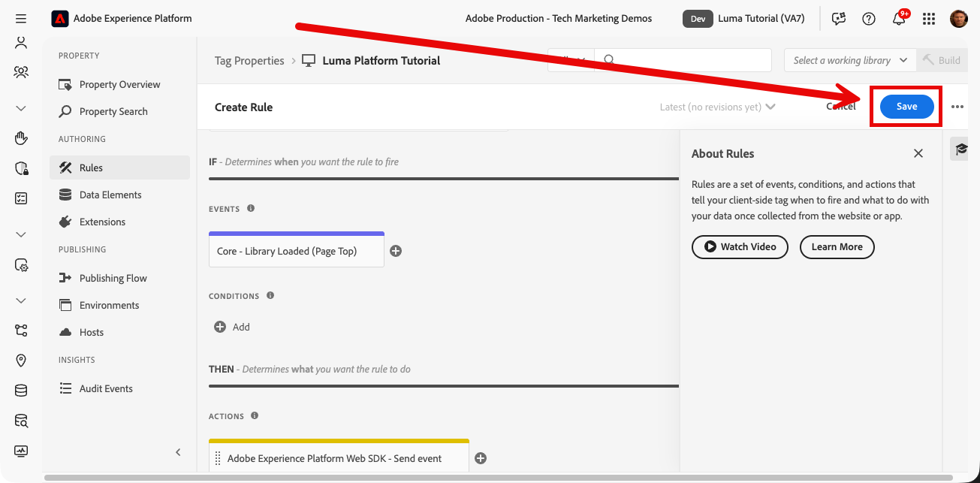
Task: Show info tooltip next to EVENTS
Action: tap(251, 208)
